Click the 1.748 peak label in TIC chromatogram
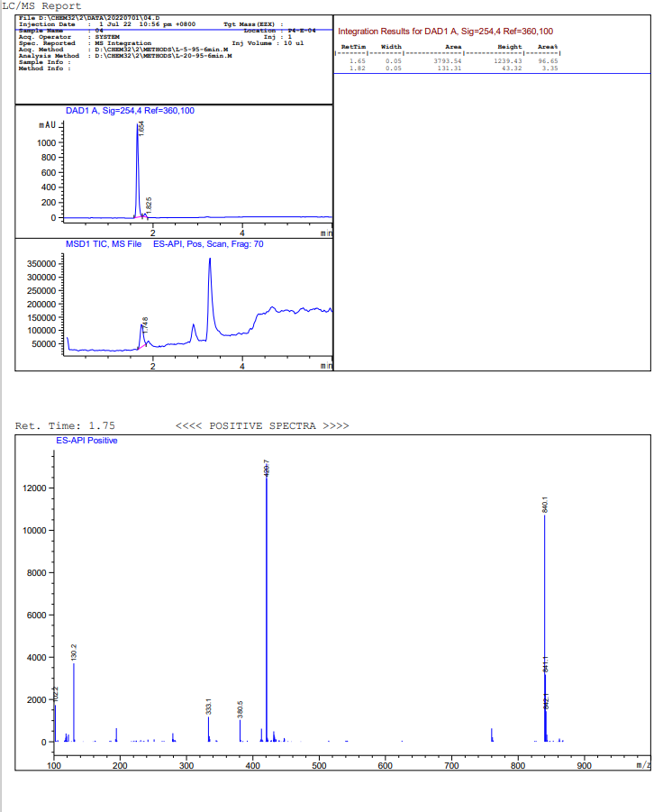 coord(145,324)
